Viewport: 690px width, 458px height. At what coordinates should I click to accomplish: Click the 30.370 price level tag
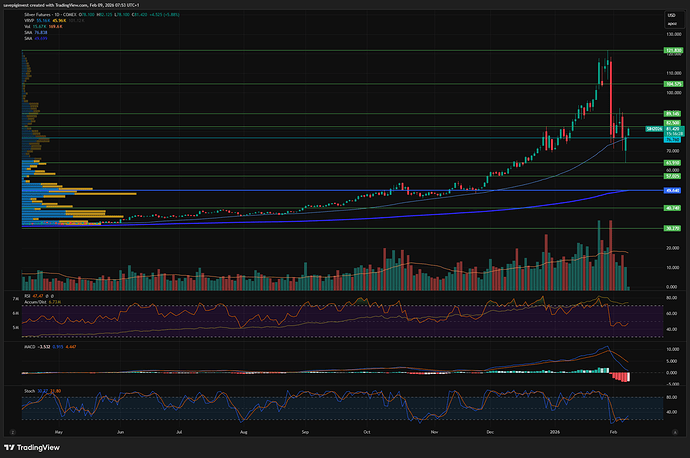(645, 227)
